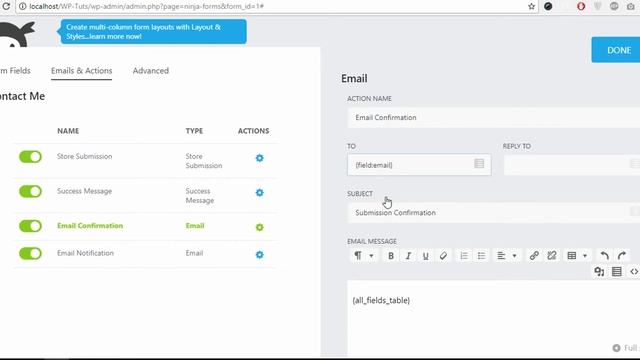Disable the Store Submission action
The image size is (640, 360).
pyautogui.click(x=31, y=157)
